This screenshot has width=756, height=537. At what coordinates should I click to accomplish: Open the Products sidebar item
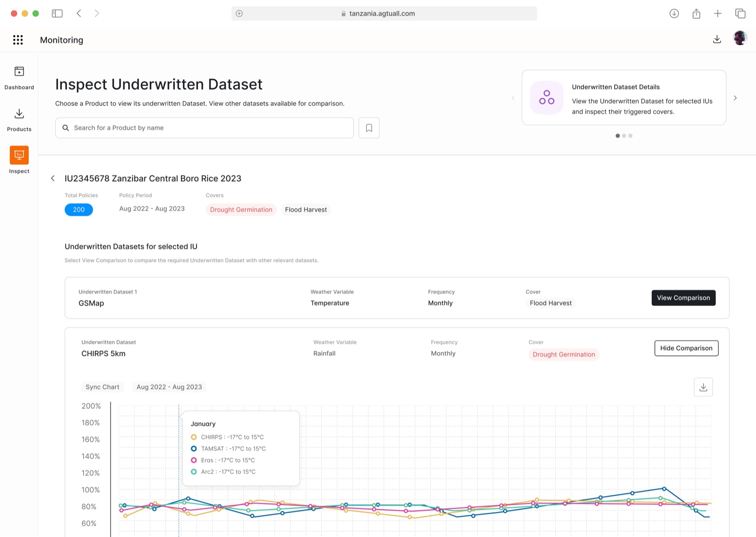pyautogui.click(x=19, y=120)
